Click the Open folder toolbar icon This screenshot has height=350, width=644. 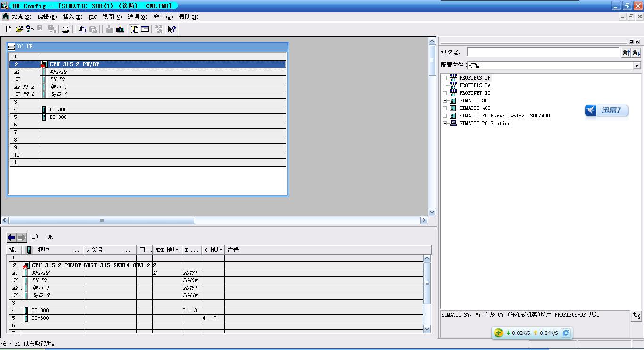click(19, 29)
